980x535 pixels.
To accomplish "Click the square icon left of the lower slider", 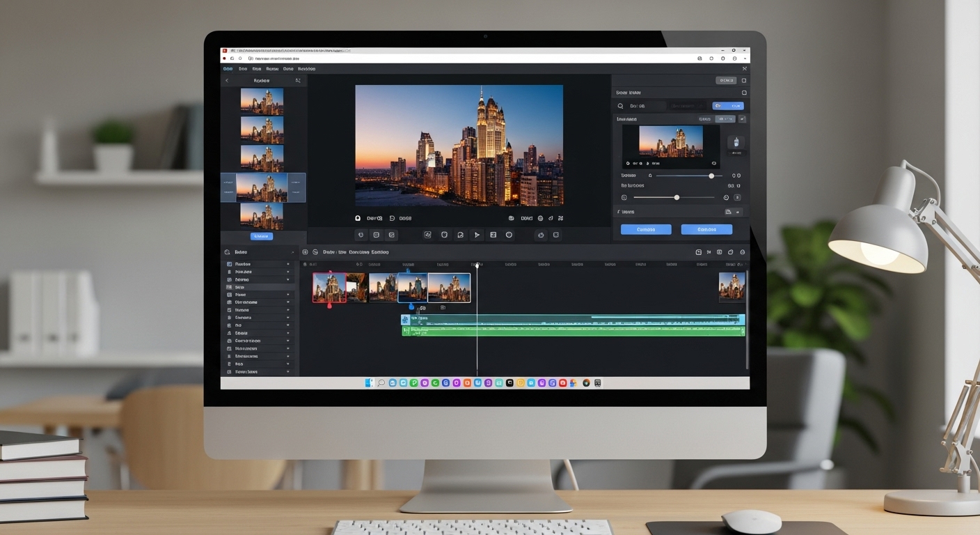I will (x=624, y=198).
